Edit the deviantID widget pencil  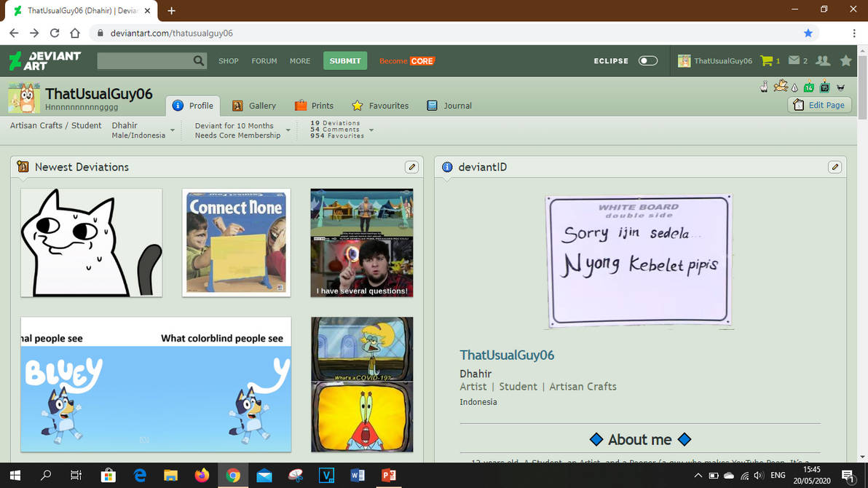pyautogui.click(x=835, y=167)
